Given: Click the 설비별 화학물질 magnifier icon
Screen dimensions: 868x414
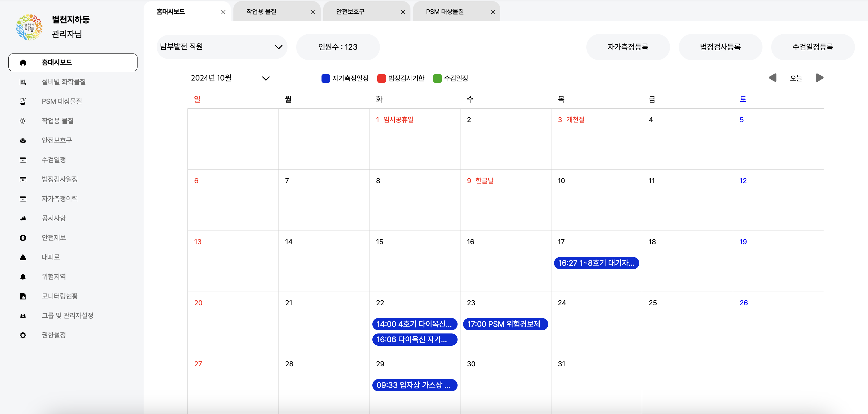Looking at the screenshot, I should click(x=23, y=82).
